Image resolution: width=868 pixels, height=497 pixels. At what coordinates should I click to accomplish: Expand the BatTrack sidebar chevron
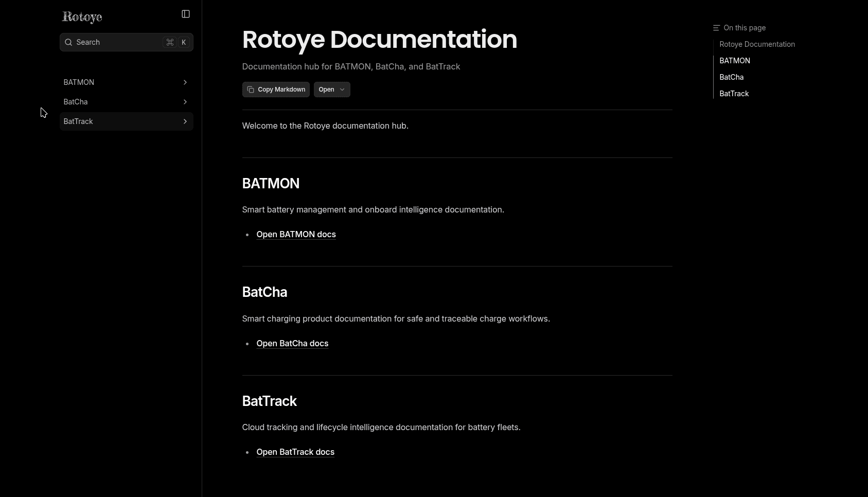[x=185, y=121]
